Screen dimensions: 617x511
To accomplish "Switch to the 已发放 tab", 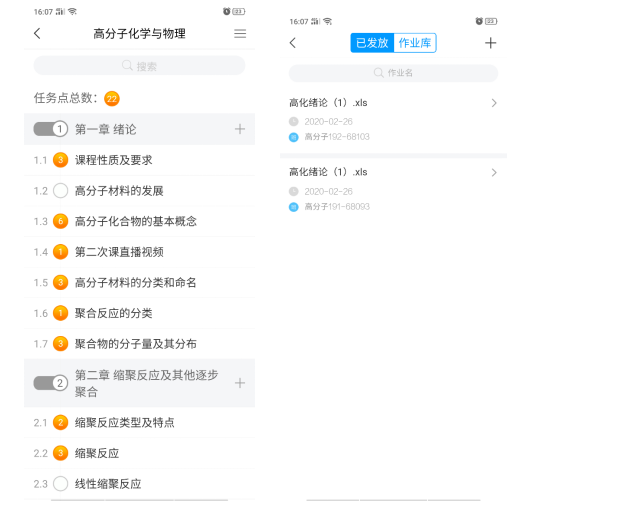I will (x=372, y=43).
